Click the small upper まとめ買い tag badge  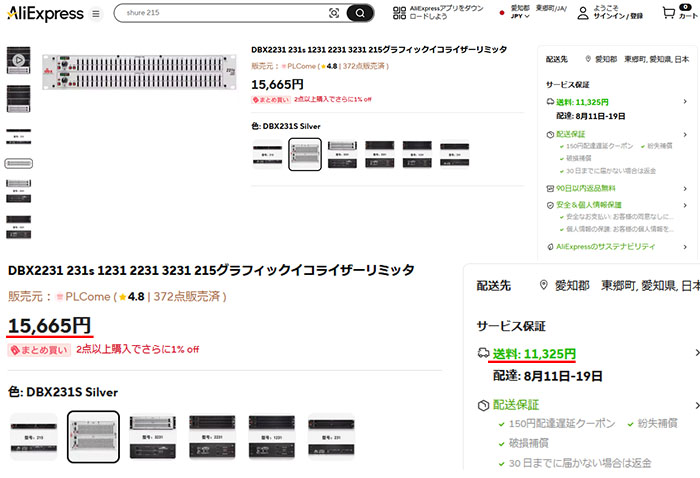[271, 100]
